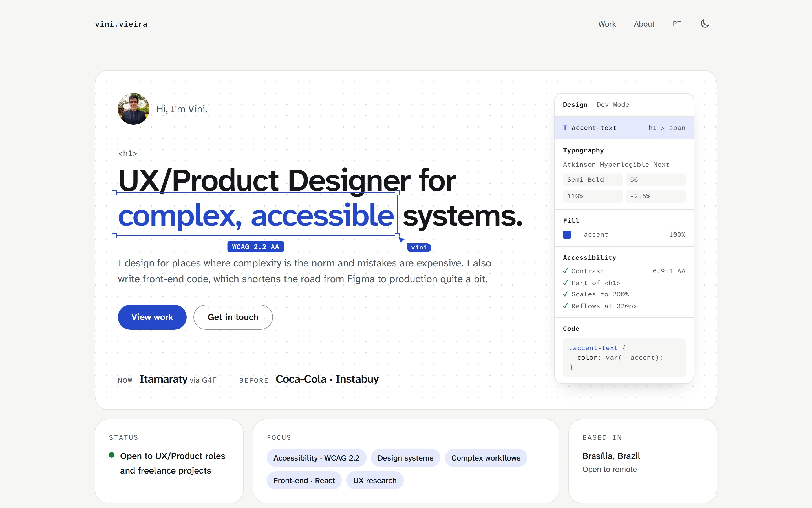Viewport: 812px width, 508px height.
Task: Click the checkmark beside Part of <h1>
Action: 565,283
